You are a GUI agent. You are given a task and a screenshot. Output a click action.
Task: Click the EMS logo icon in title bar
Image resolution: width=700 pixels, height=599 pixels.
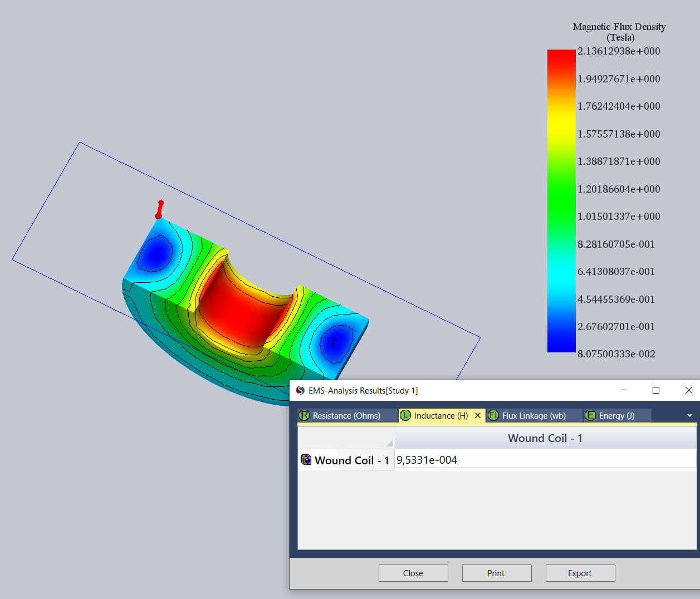(300, 391)
